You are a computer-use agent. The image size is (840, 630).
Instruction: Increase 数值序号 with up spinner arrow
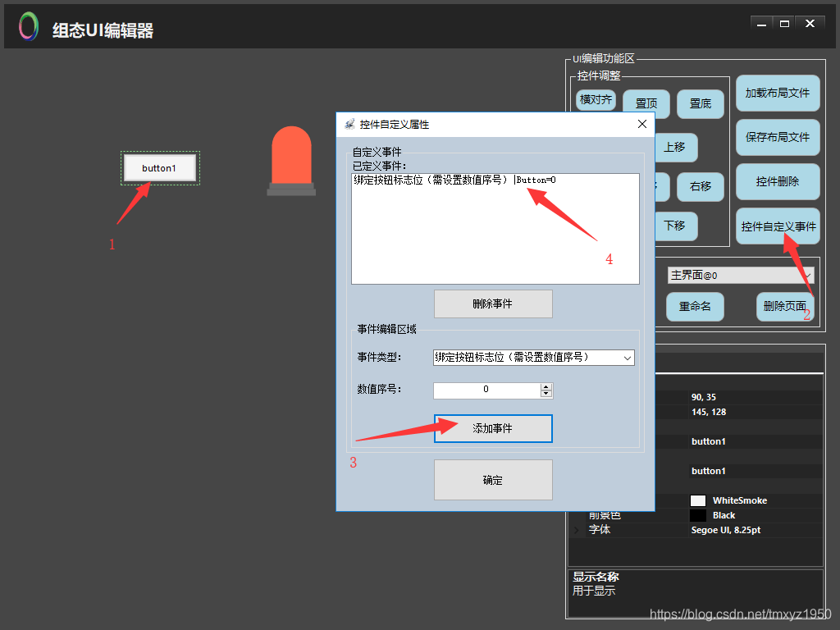point(546,386)
